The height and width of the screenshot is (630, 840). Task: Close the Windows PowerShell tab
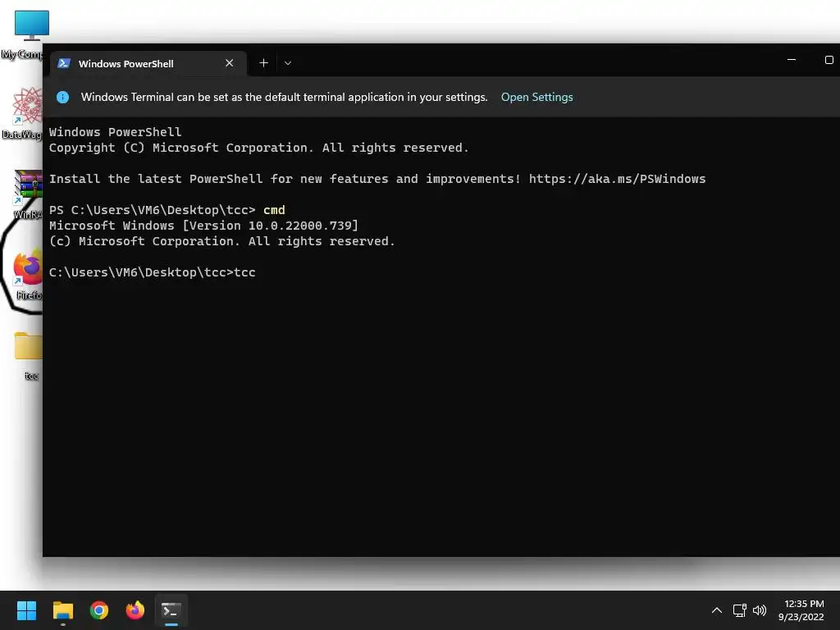[230, 63]
